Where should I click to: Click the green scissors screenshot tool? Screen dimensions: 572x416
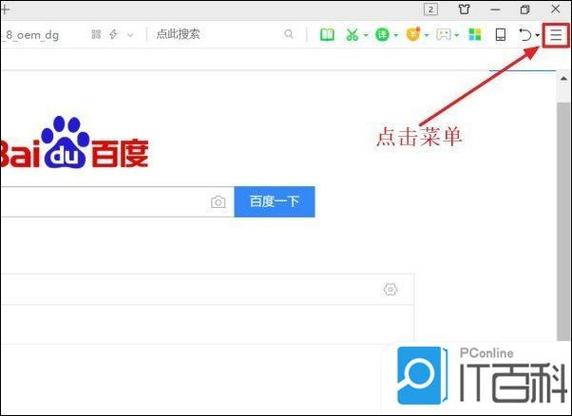point(352,35)
